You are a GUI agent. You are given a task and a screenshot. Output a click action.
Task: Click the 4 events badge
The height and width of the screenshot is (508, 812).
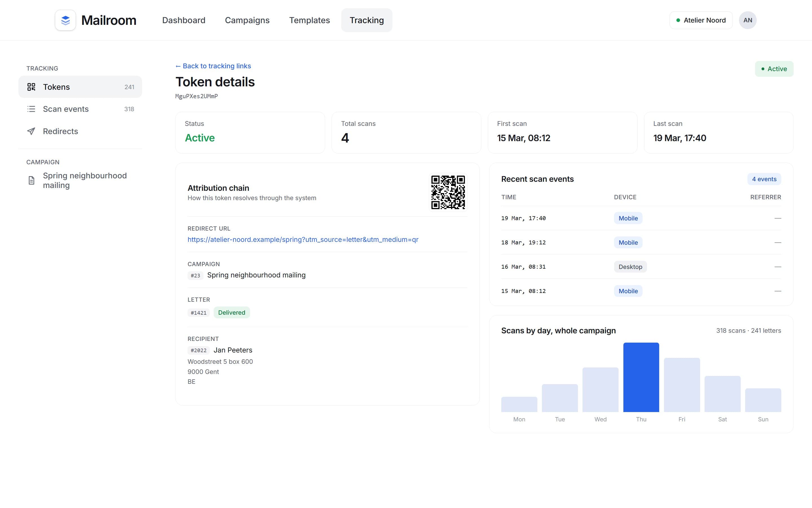point(764,179)
